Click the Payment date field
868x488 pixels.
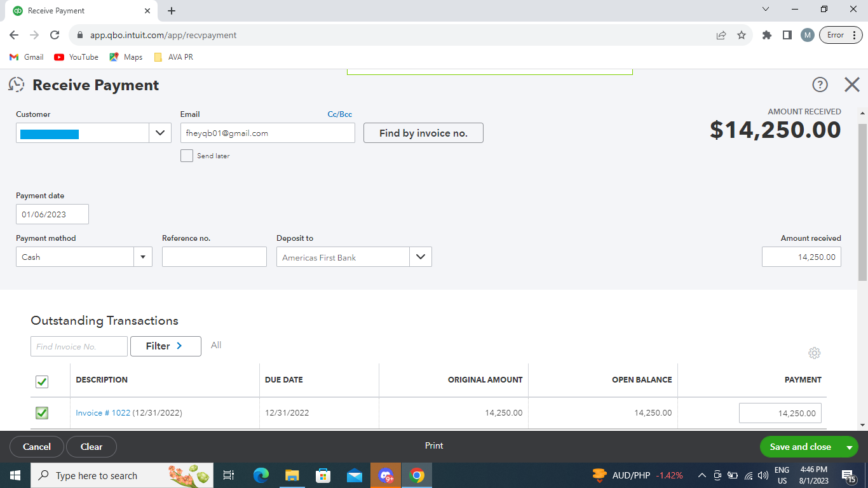[52, 214]
